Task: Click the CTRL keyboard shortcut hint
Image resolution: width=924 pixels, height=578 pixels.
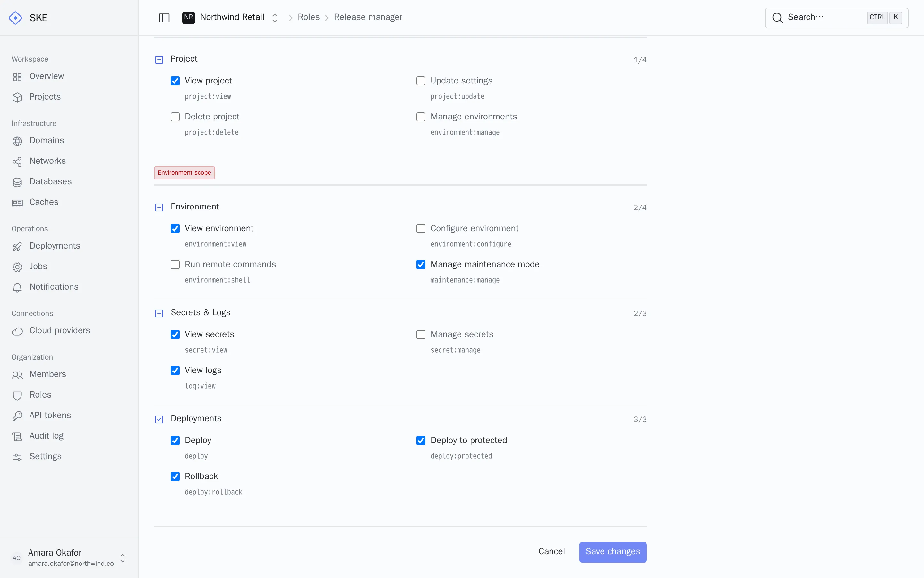Action: click(877, 18)
